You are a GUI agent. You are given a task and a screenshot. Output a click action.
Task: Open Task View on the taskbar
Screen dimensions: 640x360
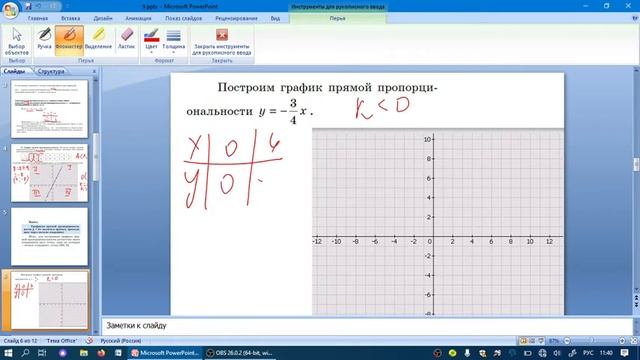pyautogui.click(x=42, y=353)
